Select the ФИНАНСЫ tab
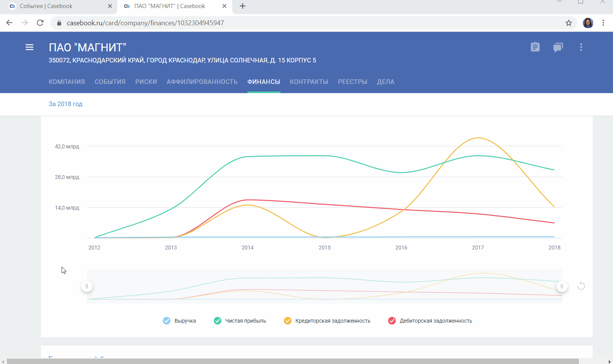Viewport: 613px width, 364px height. pyautogui.click(x=264, y=82)
